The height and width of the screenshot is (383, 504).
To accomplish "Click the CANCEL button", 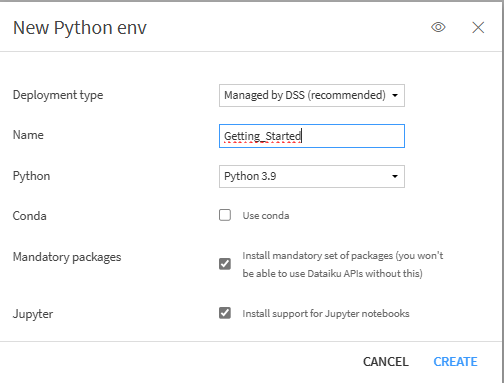I will 386,362.
